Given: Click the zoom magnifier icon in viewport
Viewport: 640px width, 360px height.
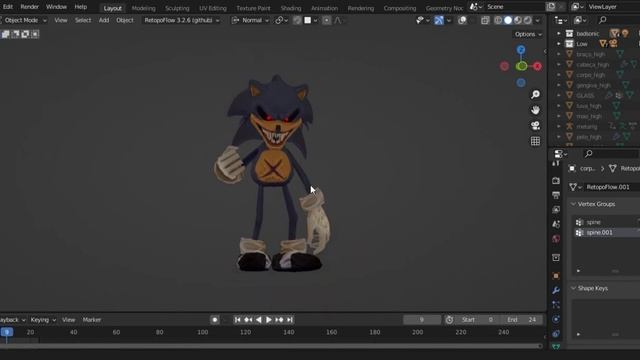Looking at the screenshot, I should (x=535, y=95).
